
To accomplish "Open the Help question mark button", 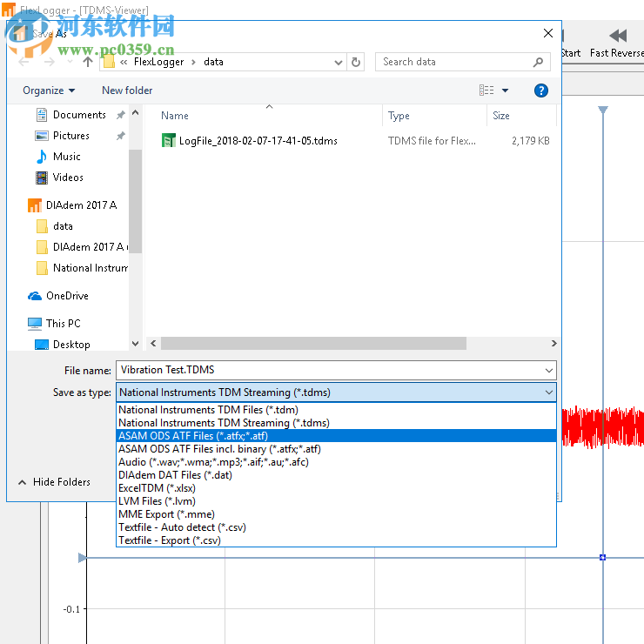I will pyautogui.click(x=541, y=91).
